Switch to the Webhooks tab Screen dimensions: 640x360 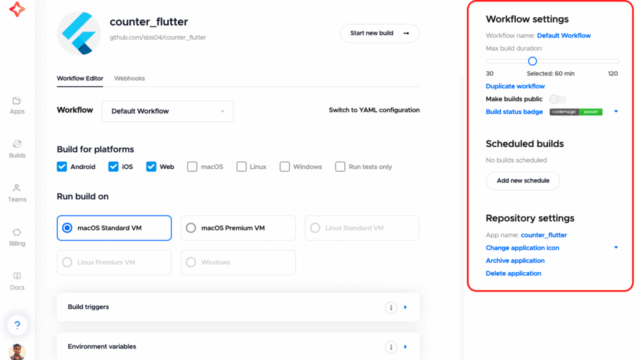[129, 78]
